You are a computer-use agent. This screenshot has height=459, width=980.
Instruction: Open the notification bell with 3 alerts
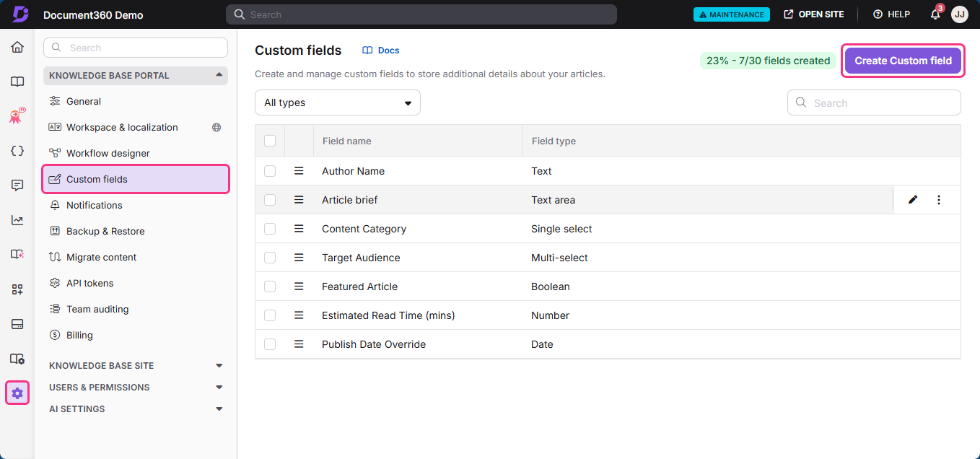[935, 14]
